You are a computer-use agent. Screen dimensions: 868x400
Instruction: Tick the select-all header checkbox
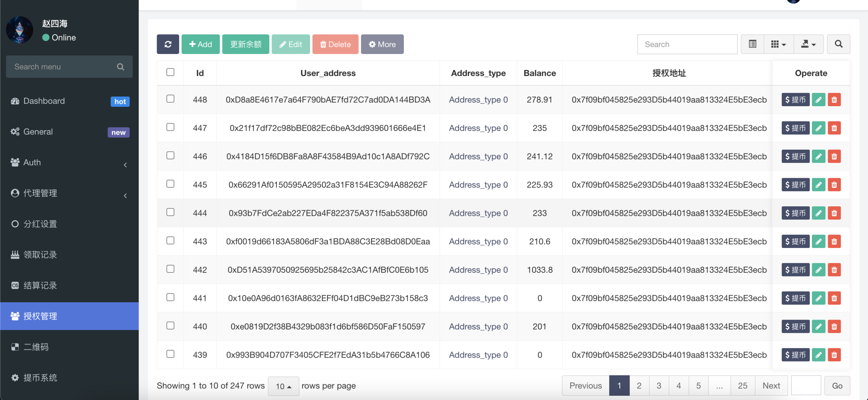click(170, 72)
